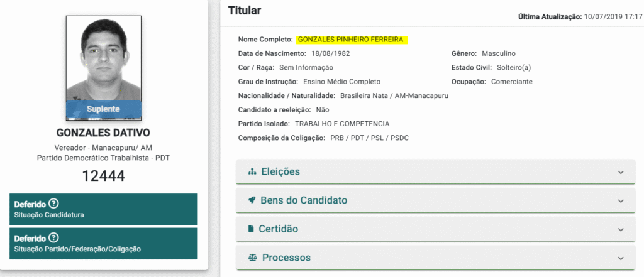Click the document icon beside Certidão

[x=251, y=229]
